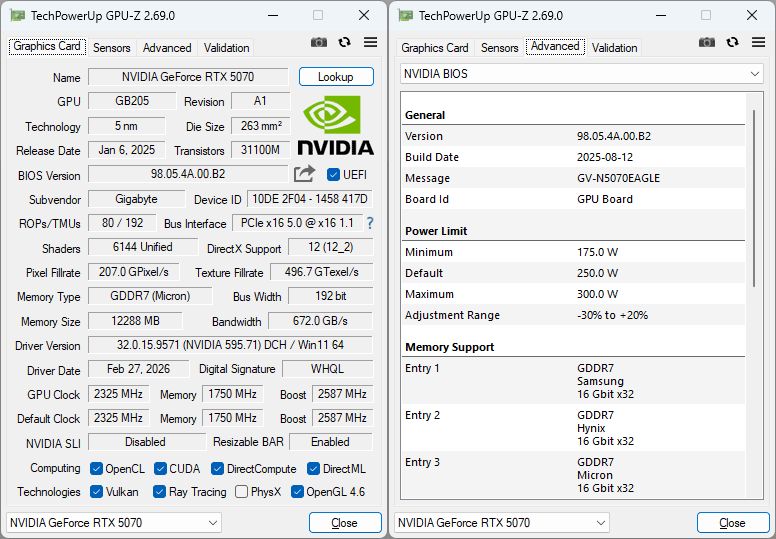Click the Bus Interface question mark icon
The image size is (776, 539).
pyautogui.click(x=370, y=223)
